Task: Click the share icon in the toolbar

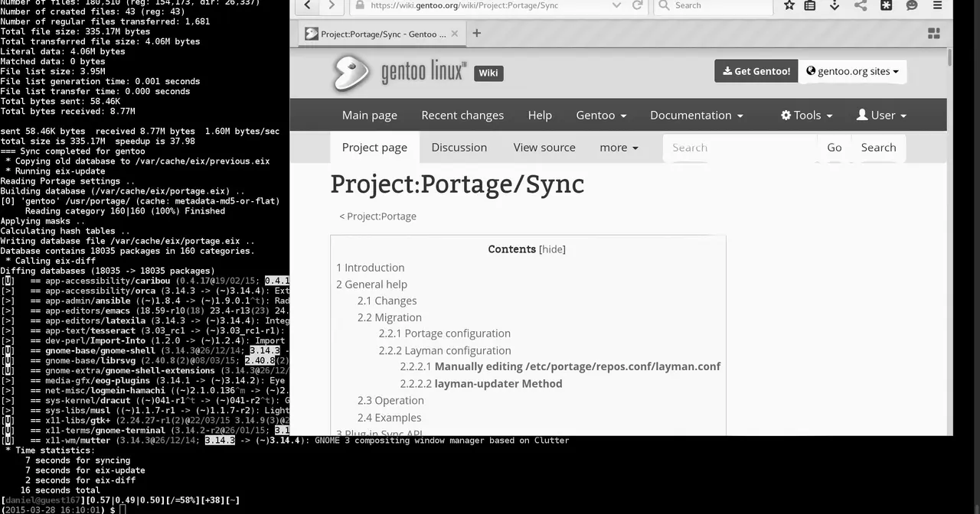Action: [861, 5]
